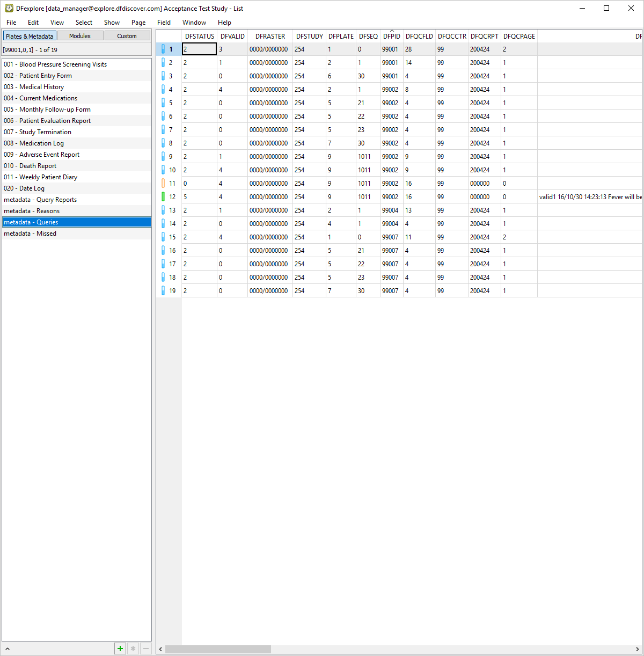Viewport: 644px width, 656px height.
Task: Click the blue status icon on row 19
Action: [163, 291]
